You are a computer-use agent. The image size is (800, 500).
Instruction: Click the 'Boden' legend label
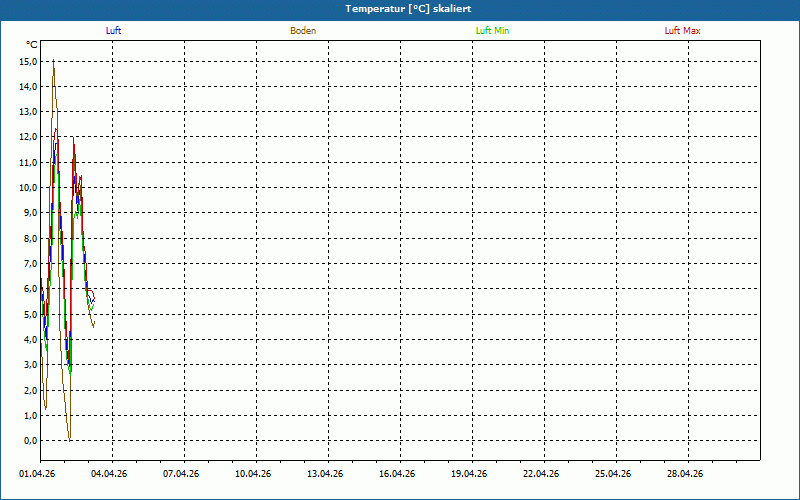pyautogui.click(x=303, y=31)
